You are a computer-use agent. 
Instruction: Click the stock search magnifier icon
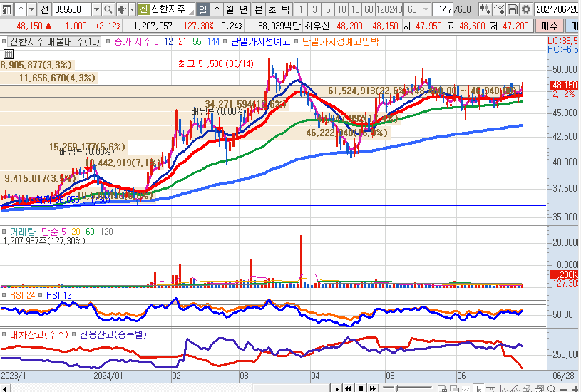tap(108, 9)
